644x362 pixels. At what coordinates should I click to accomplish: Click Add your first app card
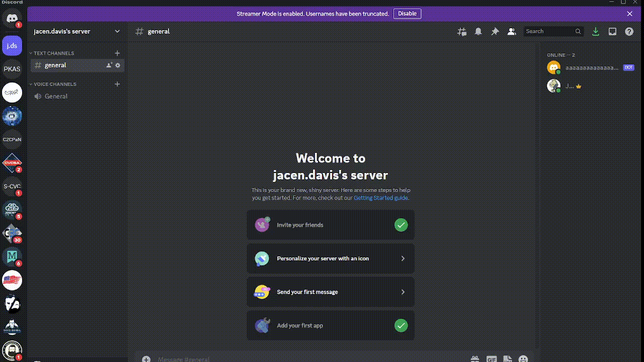click(331, 325)
